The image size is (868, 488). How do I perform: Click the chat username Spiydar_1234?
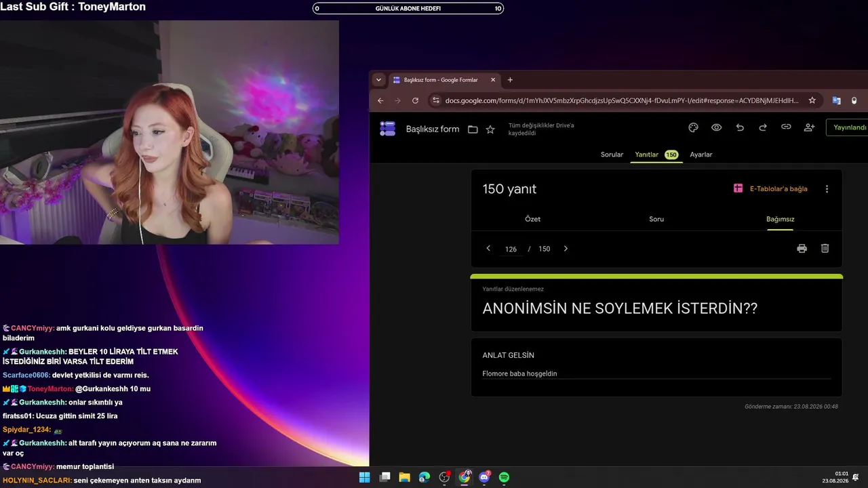pos(26,430)
